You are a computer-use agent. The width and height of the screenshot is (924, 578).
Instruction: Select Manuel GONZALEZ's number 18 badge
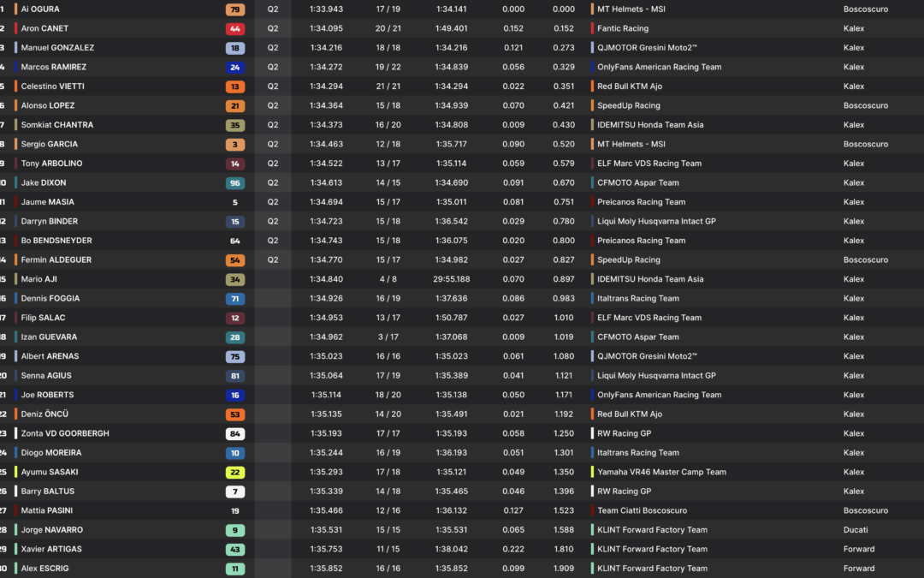pos(235,48)
